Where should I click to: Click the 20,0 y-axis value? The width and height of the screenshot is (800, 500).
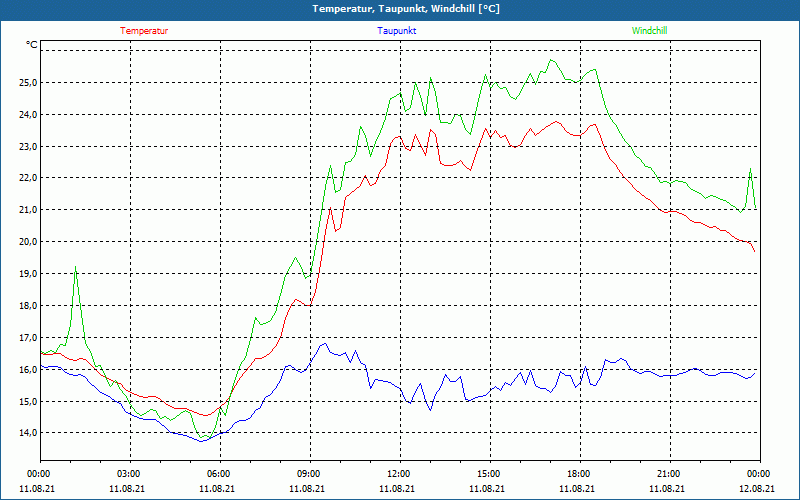[x=29, y=242]
